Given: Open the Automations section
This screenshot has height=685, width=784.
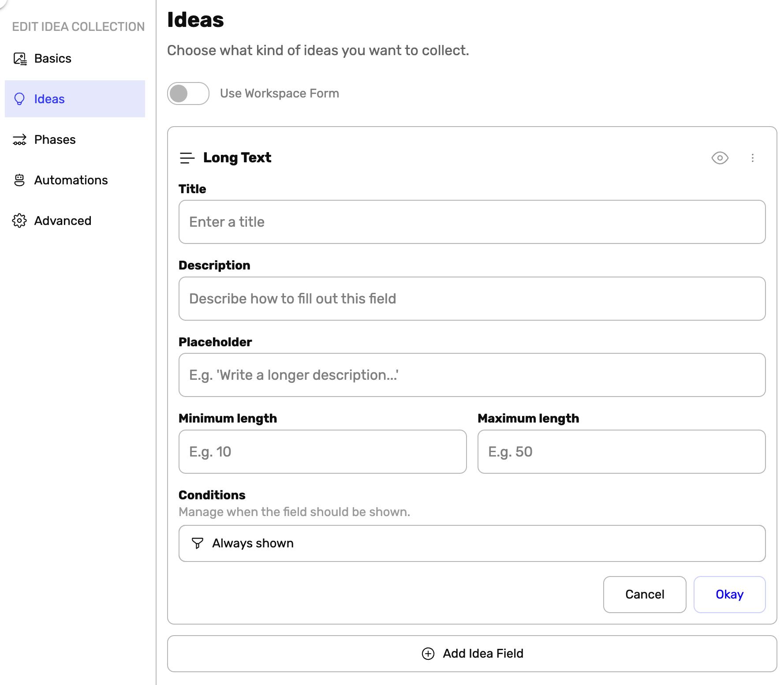Looking at the screenshot, I should pos(71,180).
